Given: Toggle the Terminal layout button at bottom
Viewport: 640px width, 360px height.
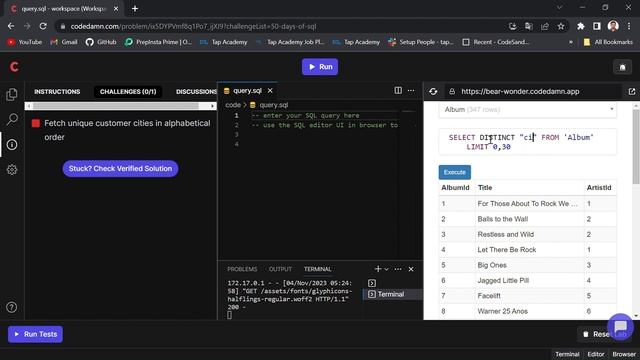Looking at the screenshot, I should [567, 354].
